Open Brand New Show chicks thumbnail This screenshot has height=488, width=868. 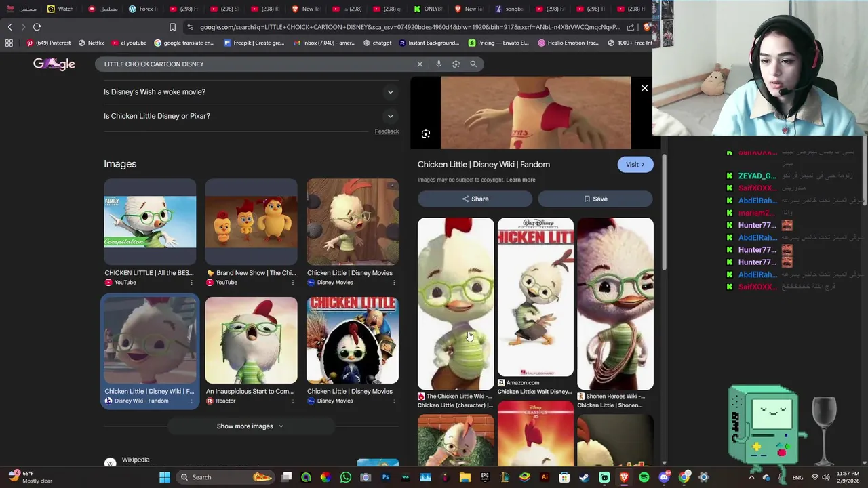click(251, 222)
